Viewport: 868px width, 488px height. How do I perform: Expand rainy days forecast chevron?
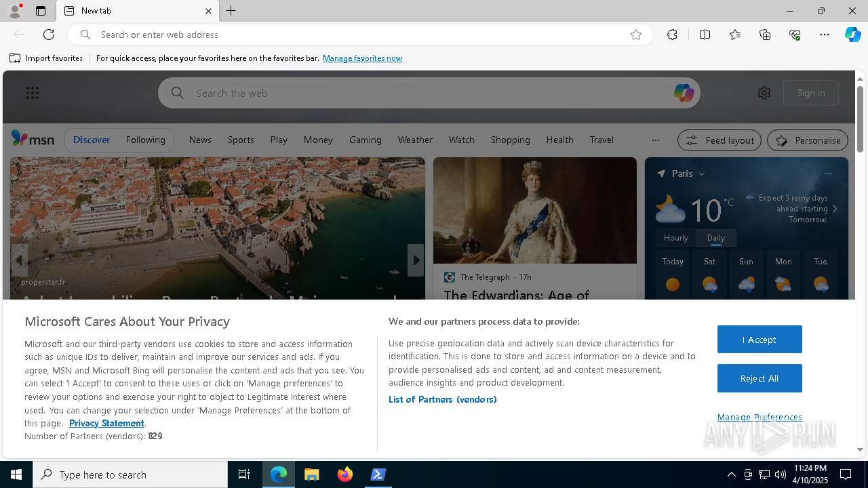pos(835,209)
